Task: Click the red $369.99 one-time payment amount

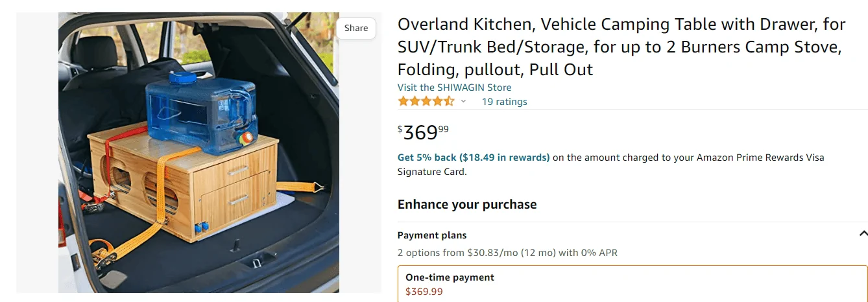Action: click(424, 292)
